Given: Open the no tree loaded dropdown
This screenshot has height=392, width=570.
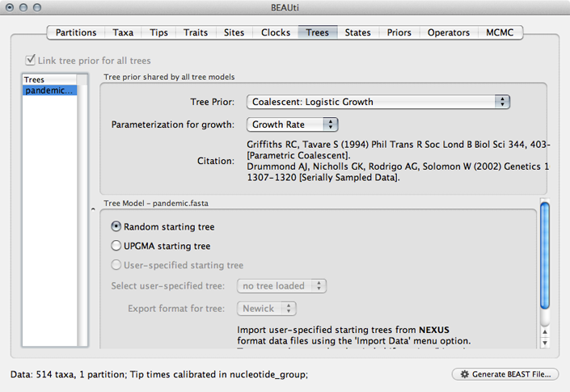Looking at the screenshot, I should 281,286.
